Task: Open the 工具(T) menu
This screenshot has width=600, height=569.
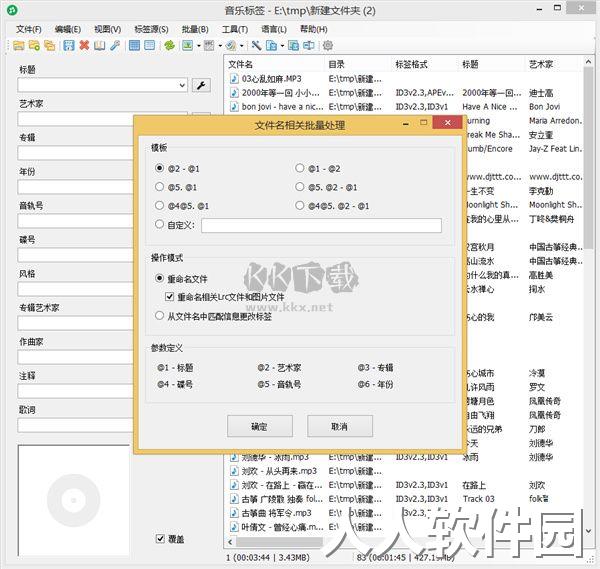Action: [235, 29]
